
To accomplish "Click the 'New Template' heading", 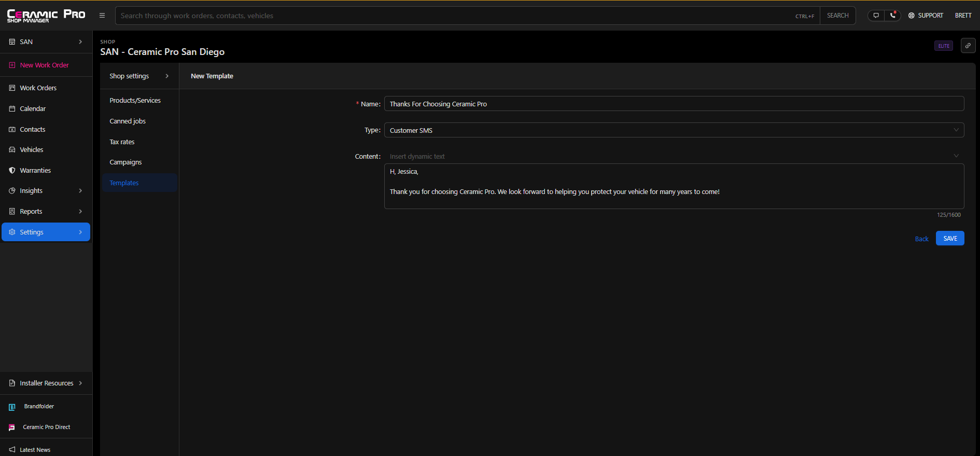I will click(212, 76).
